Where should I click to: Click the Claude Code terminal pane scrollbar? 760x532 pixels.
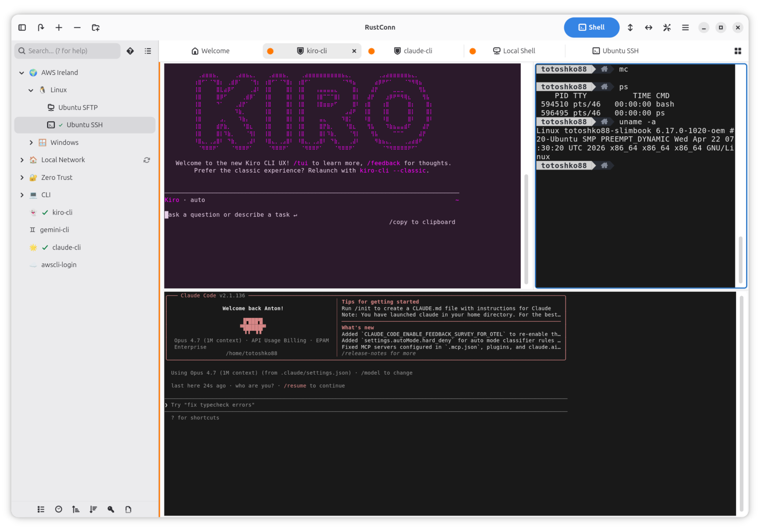pyautogui.click(x=741, y=404)
